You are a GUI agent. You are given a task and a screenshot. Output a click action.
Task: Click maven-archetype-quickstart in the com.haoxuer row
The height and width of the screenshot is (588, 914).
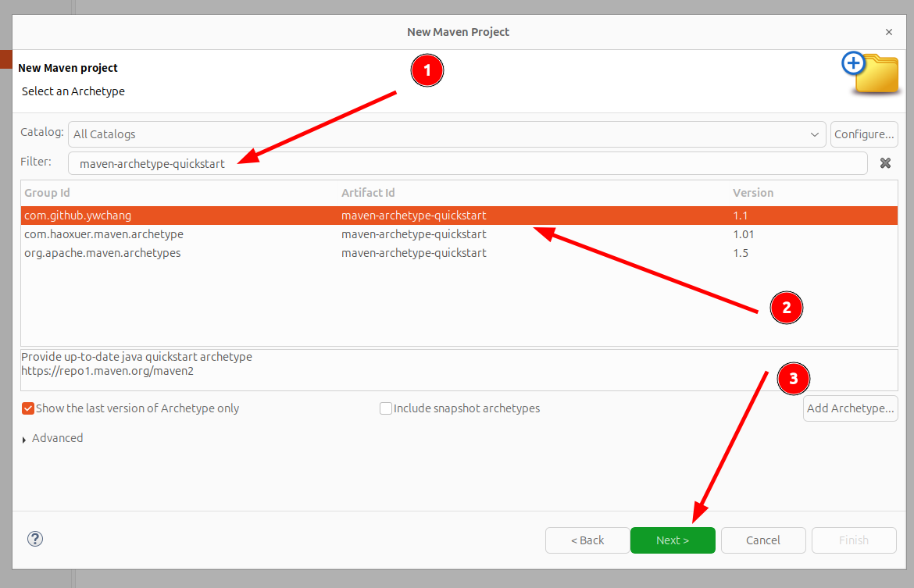pos(414,234)
